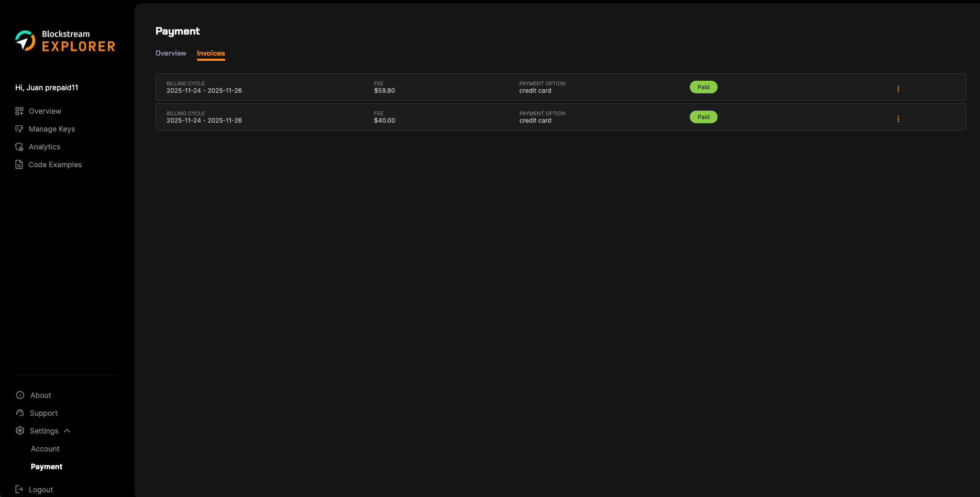
Task: Click the Code Examples document icon
Action: (x=19, y=164)
